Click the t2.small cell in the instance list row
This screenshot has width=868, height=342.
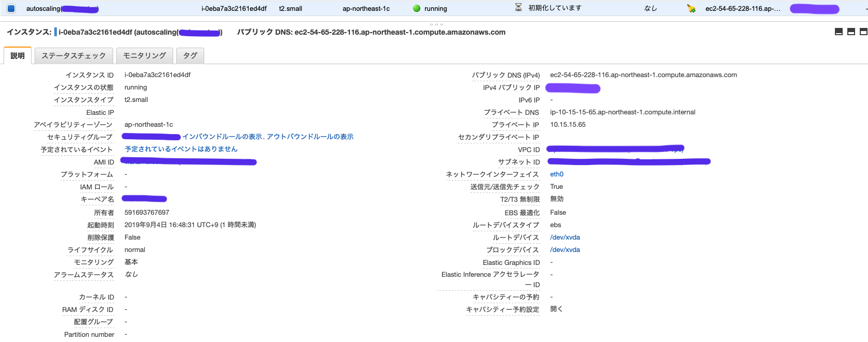pyautogui.click(x=291, y=8)
